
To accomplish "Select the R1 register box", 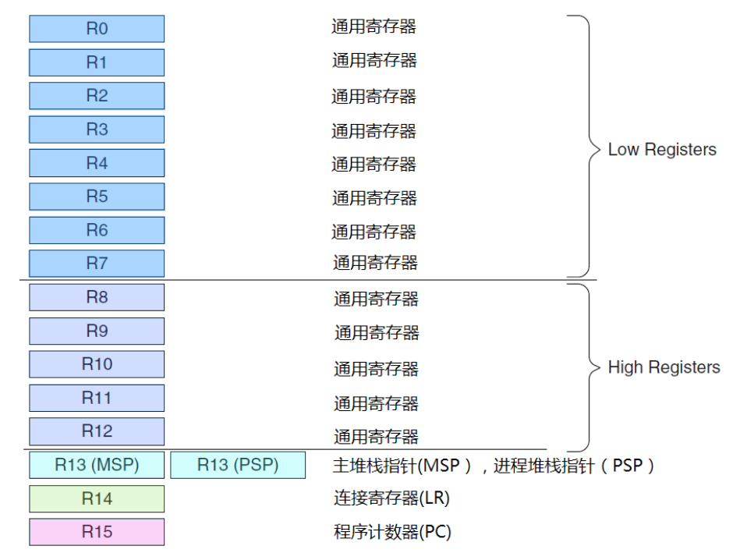I will point(97,62).
